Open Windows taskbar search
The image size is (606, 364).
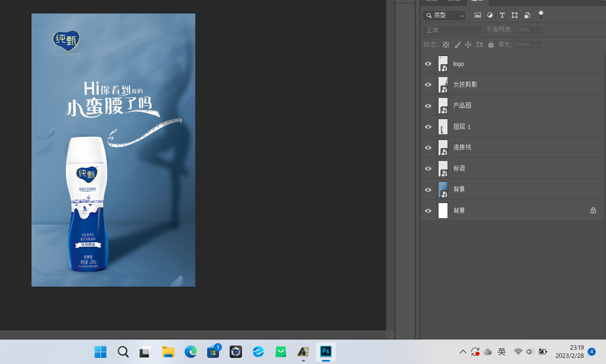[123, 352]
